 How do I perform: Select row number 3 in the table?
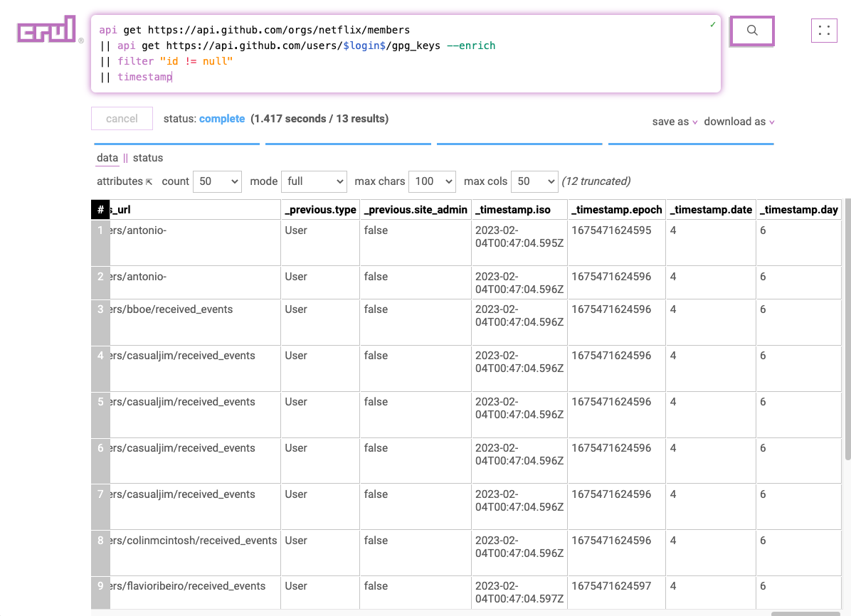point(100,322)
